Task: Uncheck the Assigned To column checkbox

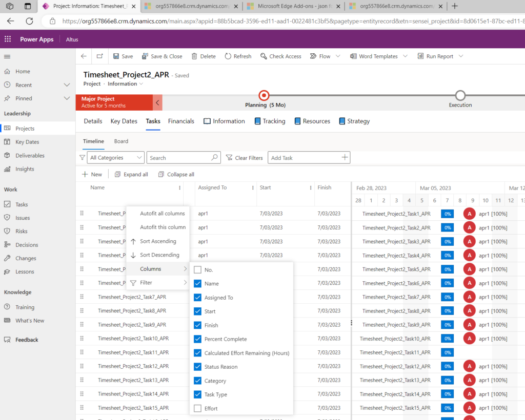Action: click(197, 297)
